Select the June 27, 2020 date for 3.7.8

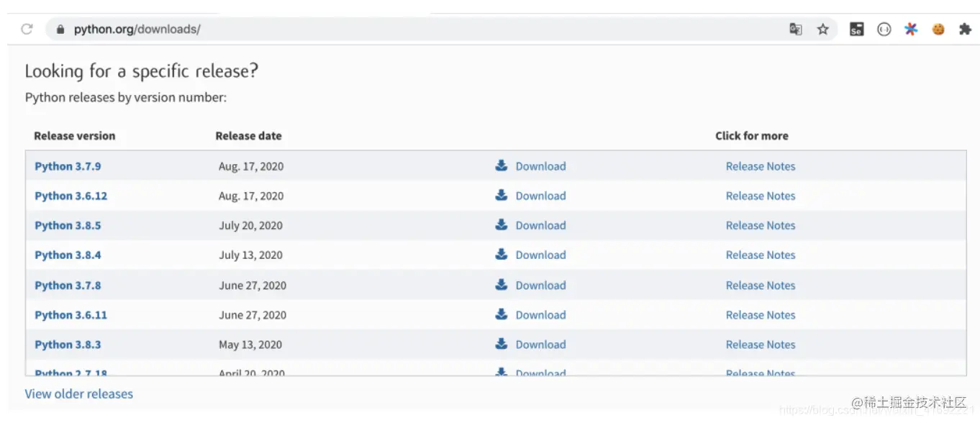tap(253, 286)
